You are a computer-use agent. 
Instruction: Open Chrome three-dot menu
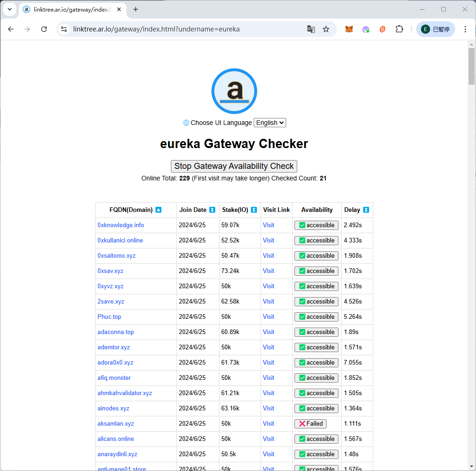click(465, 29)
